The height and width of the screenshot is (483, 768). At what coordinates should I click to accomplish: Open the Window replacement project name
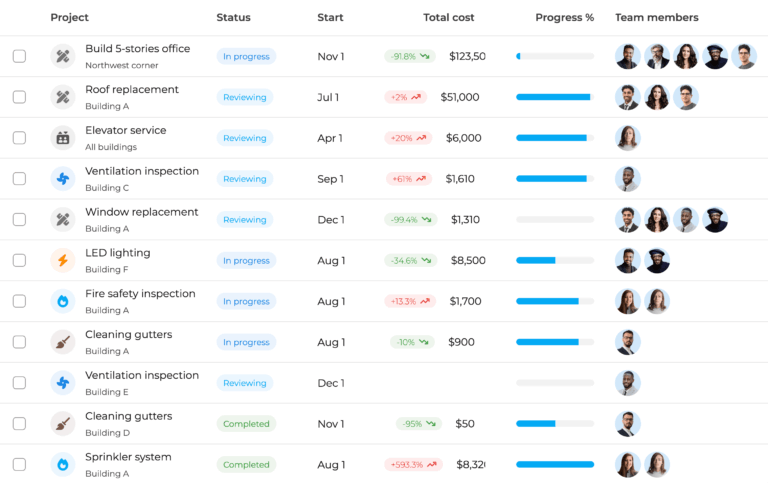(x=141, y=212)
